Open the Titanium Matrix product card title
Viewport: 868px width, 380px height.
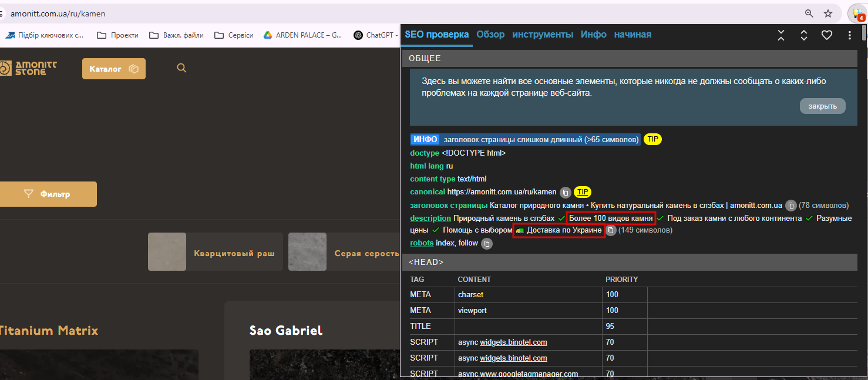48,331
